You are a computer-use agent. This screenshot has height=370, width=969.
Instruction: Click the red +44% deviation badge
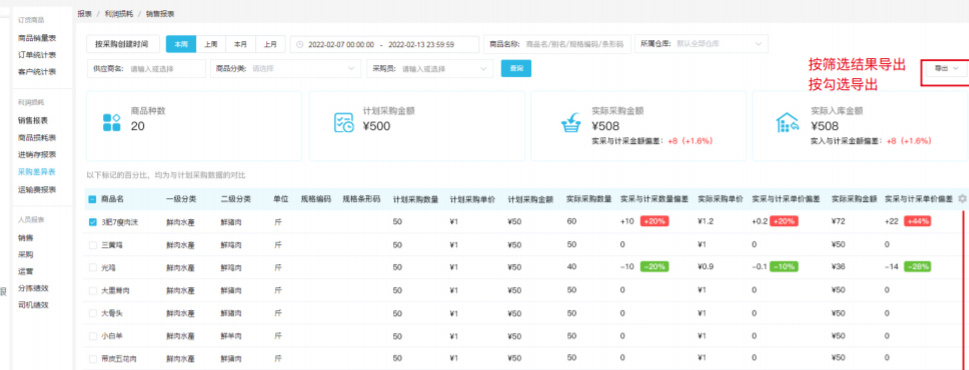tap(917, 222)
